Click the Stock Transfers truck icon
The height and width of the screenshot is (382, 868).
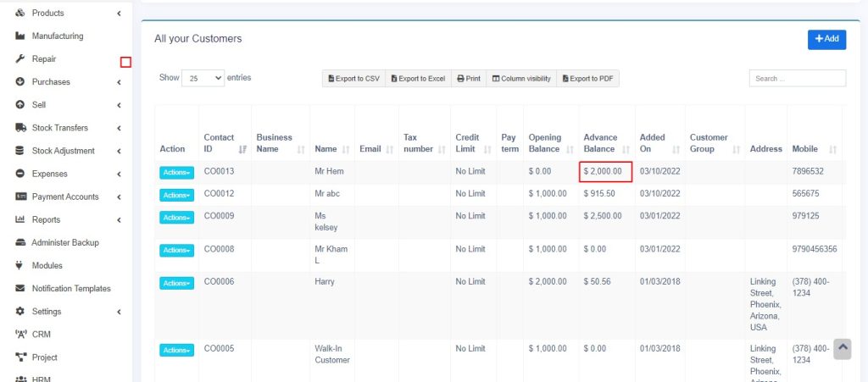pos(20,128)
